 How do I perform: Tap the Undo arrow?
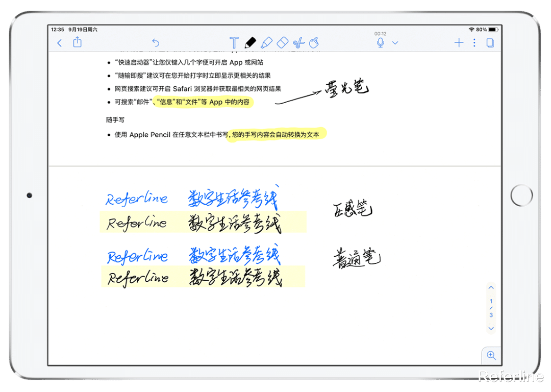(x=156, y=43)
